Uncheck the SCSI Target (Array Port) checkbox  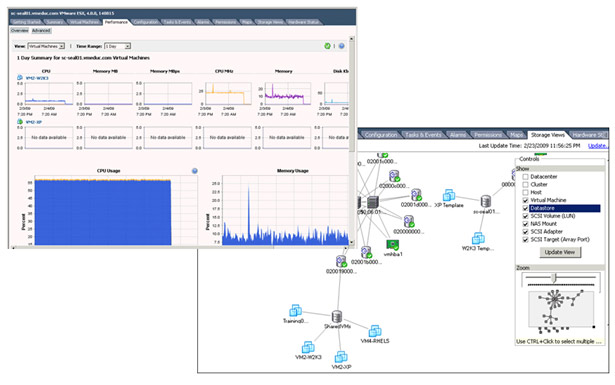(x=526, y=240)
